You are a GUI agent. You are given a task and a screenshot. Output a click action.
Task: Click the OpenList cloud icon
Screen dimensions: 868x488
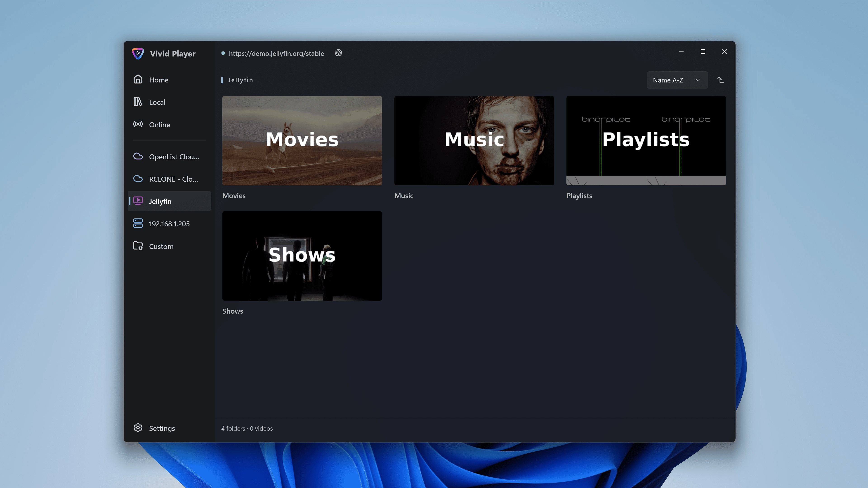138,156
